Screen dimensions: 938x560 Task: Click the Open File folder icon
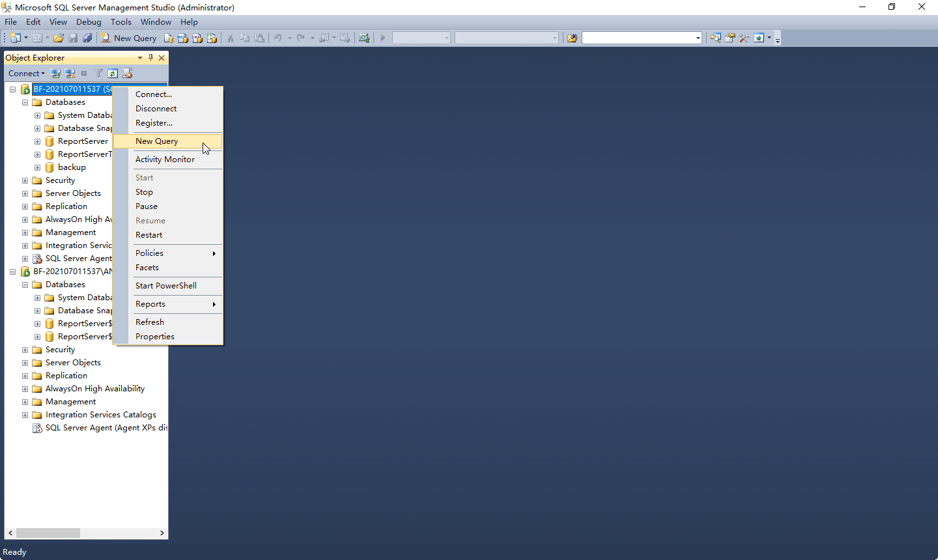pyautogui.click(x=59, y=38)
